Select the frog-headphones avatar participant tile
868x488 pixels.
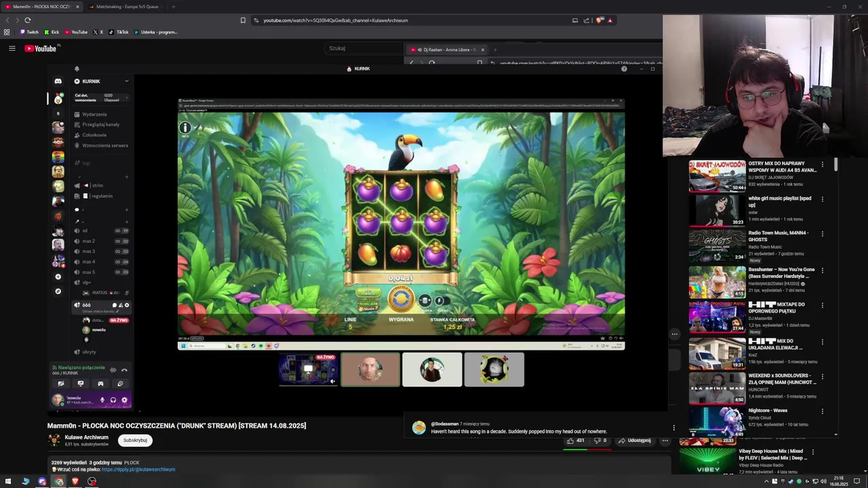[x=494, y=369]
